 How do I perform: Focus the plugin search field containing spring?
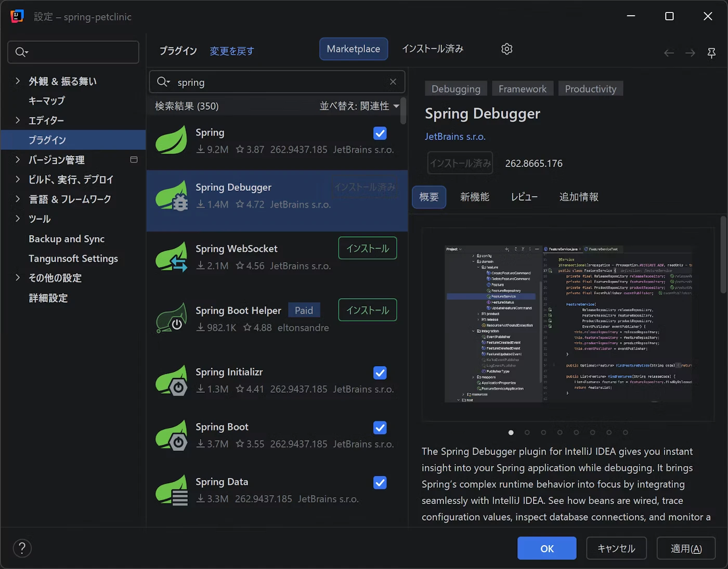[277, 82]
